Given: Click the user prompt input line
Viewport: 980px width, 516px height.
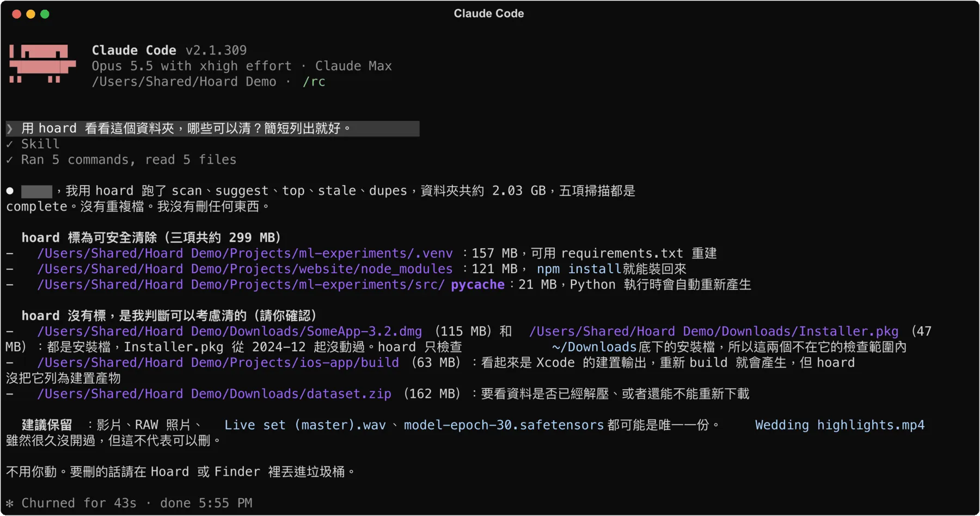Looking at the screenshot, I should coord(212,129).
